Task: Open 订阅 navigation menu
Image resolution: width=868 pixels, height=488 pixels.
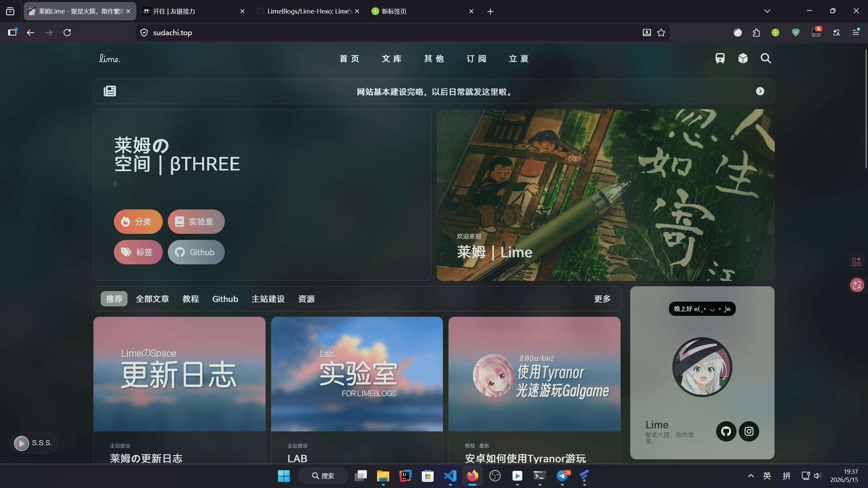Action: tap(476, 59)
